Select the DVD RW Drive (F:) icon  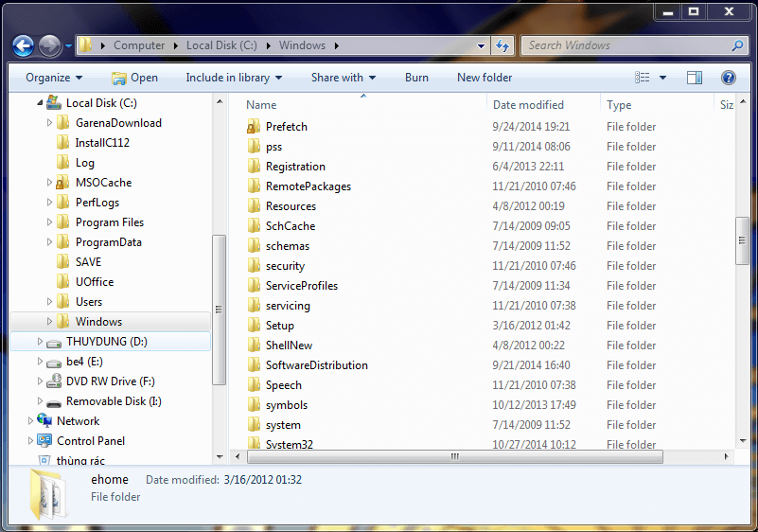pos(54,381)
